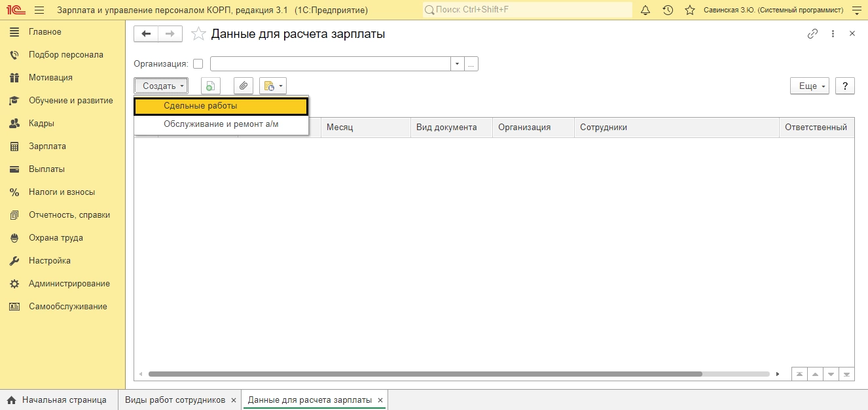
Task: Click the right arrow of the horizontal scrollbar
Action: pyautogui.click(x=778, y=375)
